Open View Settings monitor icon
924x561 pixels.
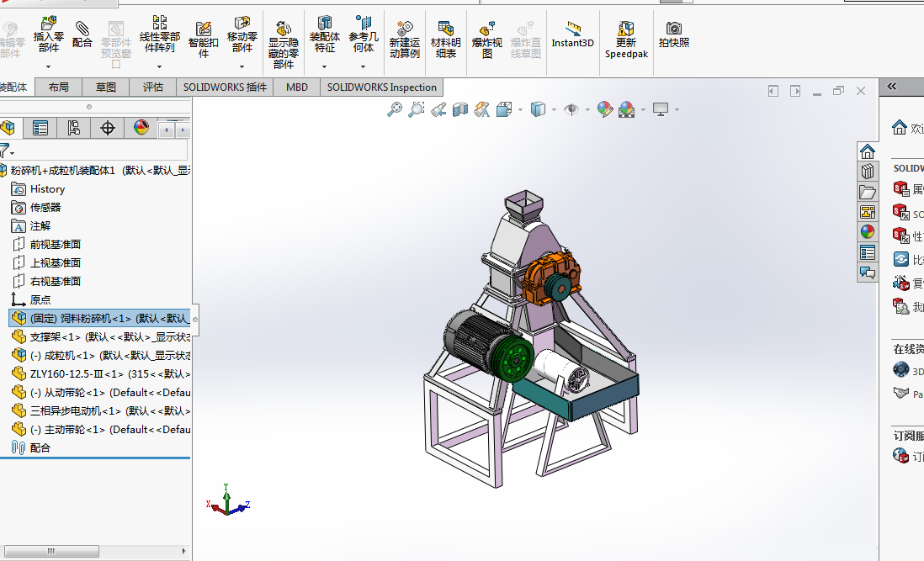click(x=661, y=109)
